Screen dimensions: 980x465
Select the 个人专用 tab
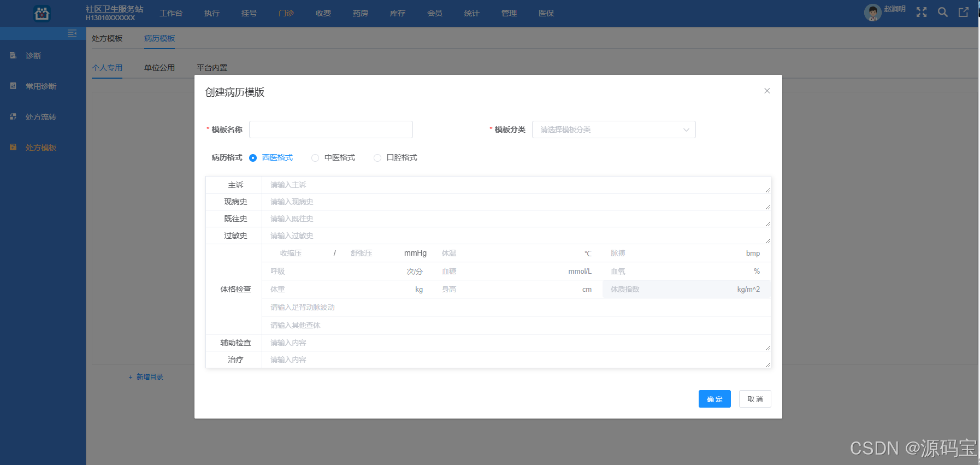pos(107,68)
